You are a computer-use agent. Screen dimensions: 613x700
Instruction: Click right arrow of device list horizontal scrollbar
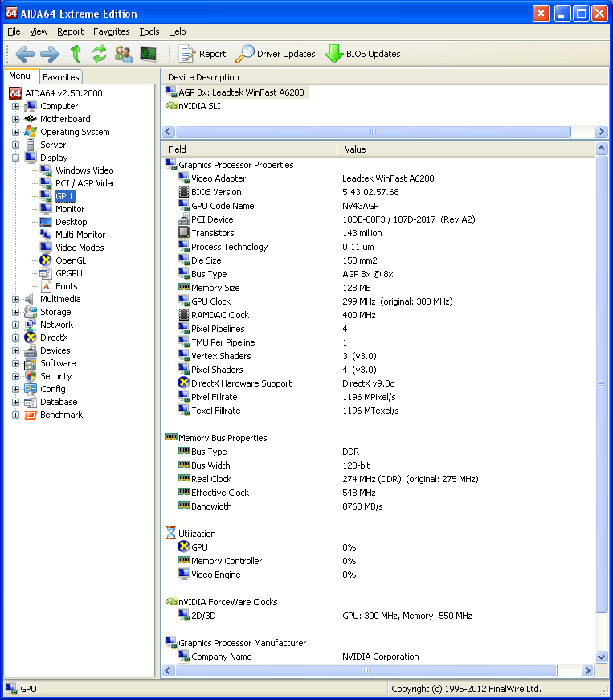pos(602,131)
